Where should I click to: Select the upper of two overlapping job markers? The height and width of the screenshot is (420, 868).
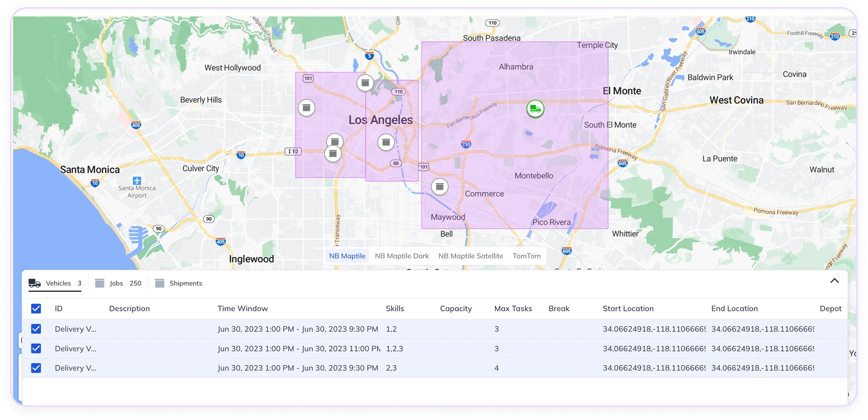335,140
